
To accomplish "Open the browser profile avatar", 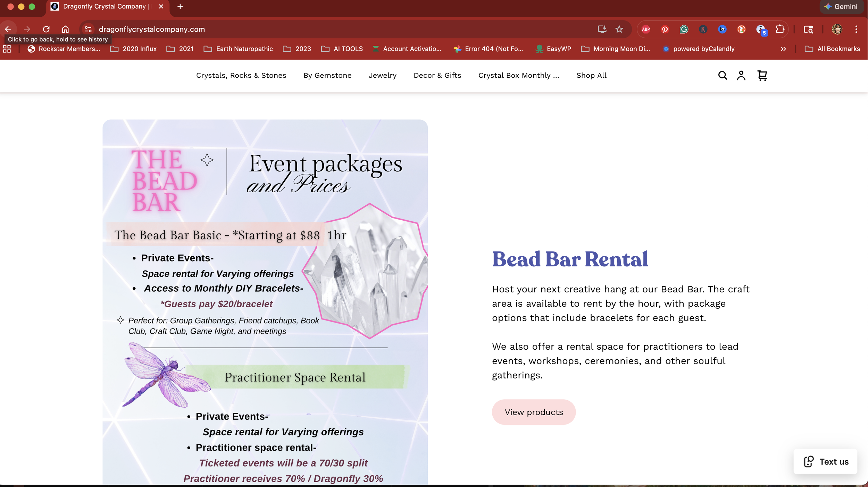I will point(837,29).
